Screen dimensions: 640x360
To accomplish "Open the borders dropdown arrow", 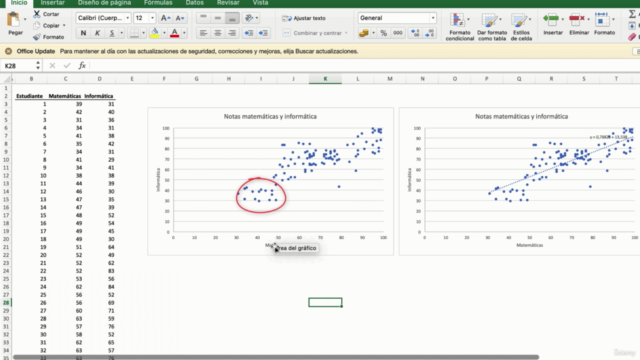I will [143, 33].
